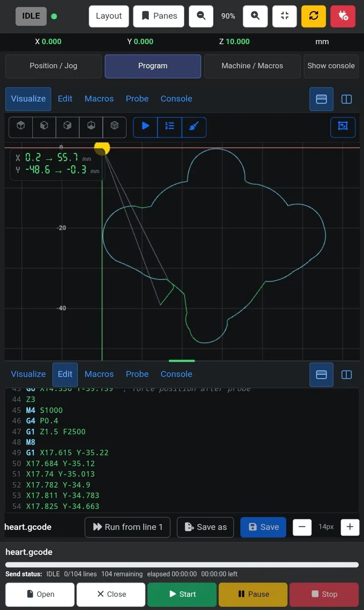This screenshot has width=364, height=610.
Task: Select Visualize tab in lower pane
Action: tap(28, 374)
